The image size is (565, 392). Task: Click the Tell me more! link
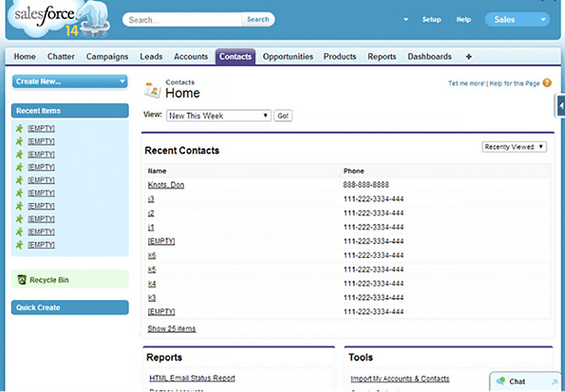[466, 83]
